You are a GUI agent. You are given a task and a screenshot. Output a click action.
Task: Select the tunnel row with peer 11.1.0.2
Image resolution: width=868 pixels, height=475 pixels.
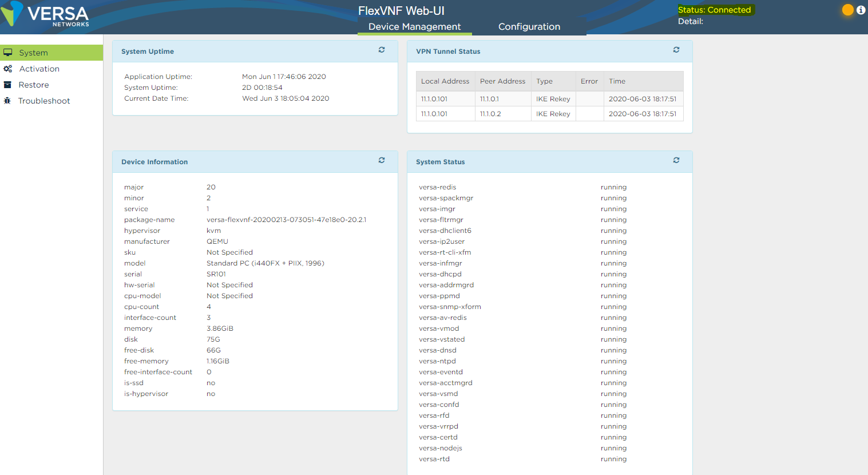(550, 114)
